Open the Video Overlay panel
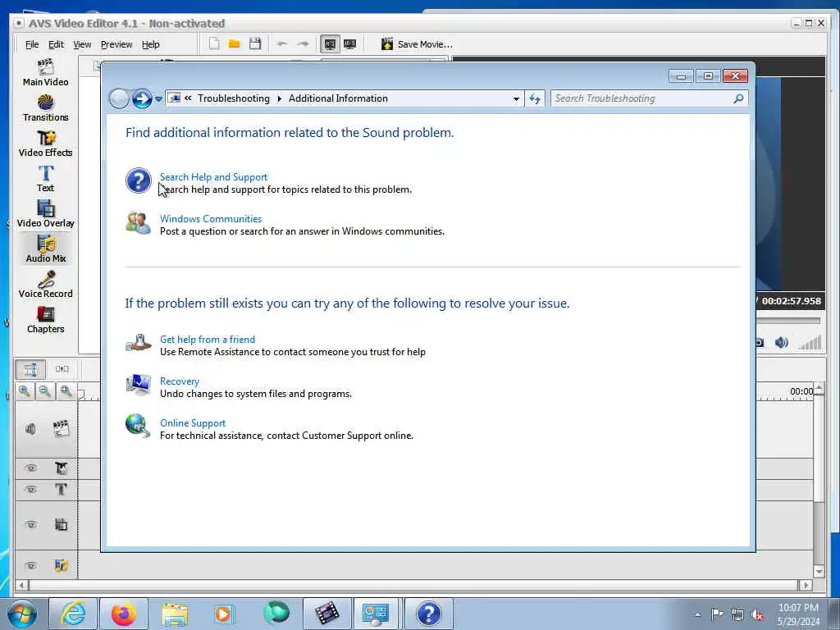This screenshot has height=630, width=840. coord(46,214)
